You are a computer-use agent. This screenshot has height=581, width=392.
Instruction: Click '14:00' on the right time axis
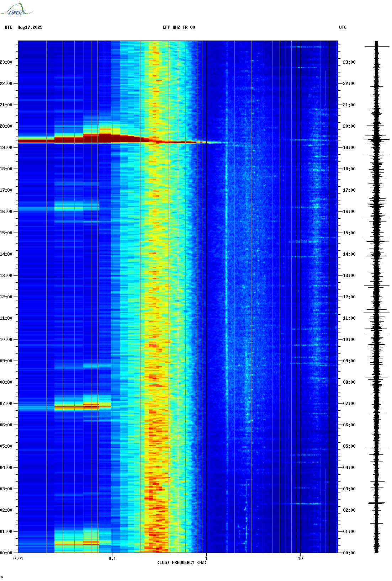click(349, 254)
